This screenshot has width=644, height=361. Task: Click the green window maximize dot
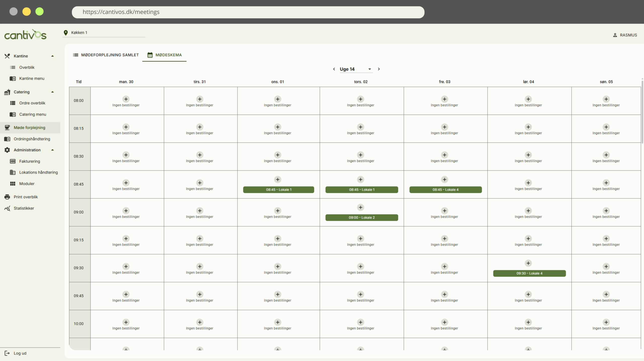point(39,12)
